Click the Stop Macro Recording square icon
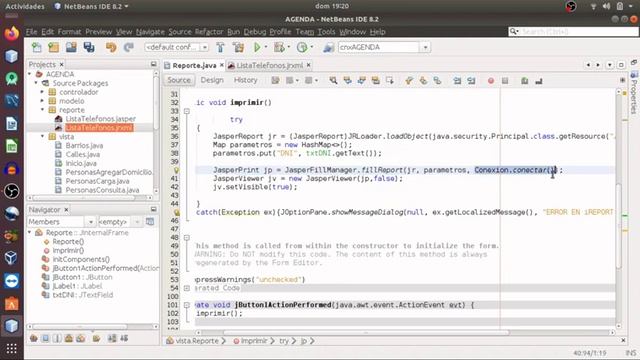The width and height of the screenshot is (640, 360). [x=505, y=81]
